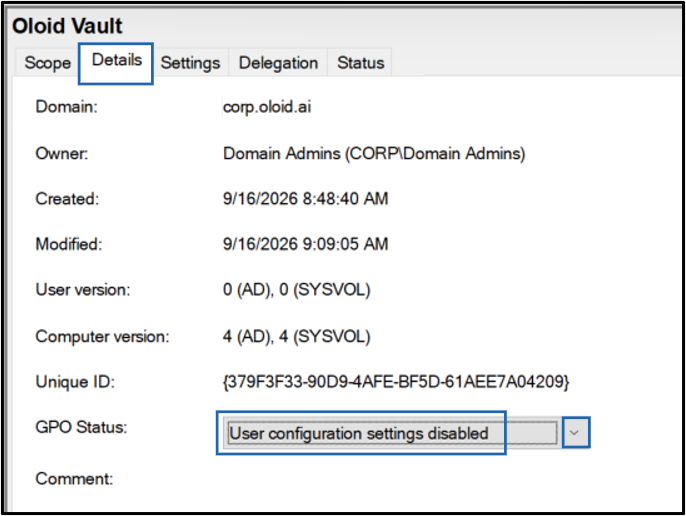686x516 pixels.
Task: Click the Comment: label
Action: (74, 479)
